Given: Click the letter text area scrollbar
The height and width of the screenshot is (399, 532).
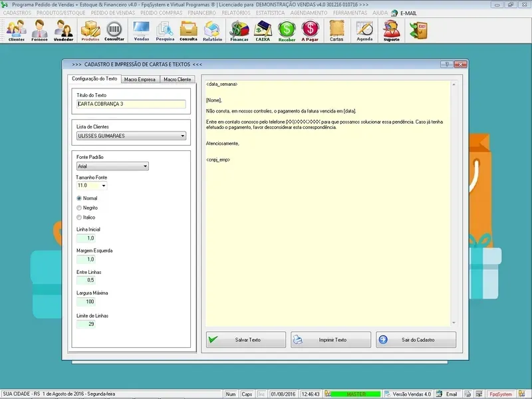Looking at the screenshot, I should point(454,199).
